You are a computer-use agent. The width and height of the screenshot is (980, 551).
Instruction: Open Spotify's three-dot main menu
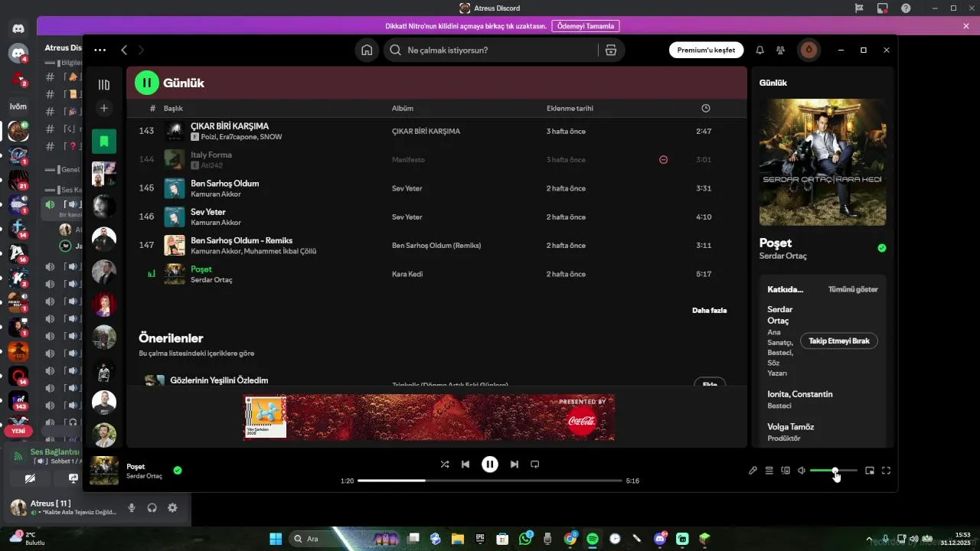(100, 50)
